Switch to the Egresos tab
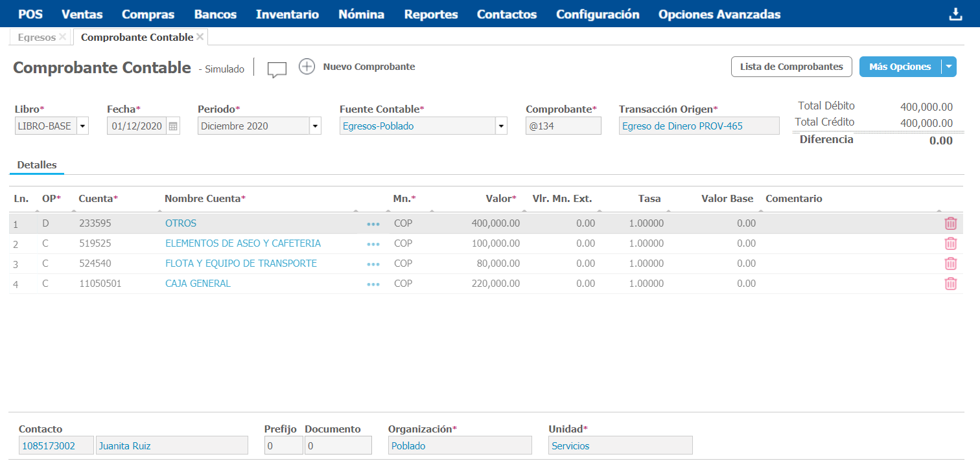 pyautogui.click(x=36, y=38)
